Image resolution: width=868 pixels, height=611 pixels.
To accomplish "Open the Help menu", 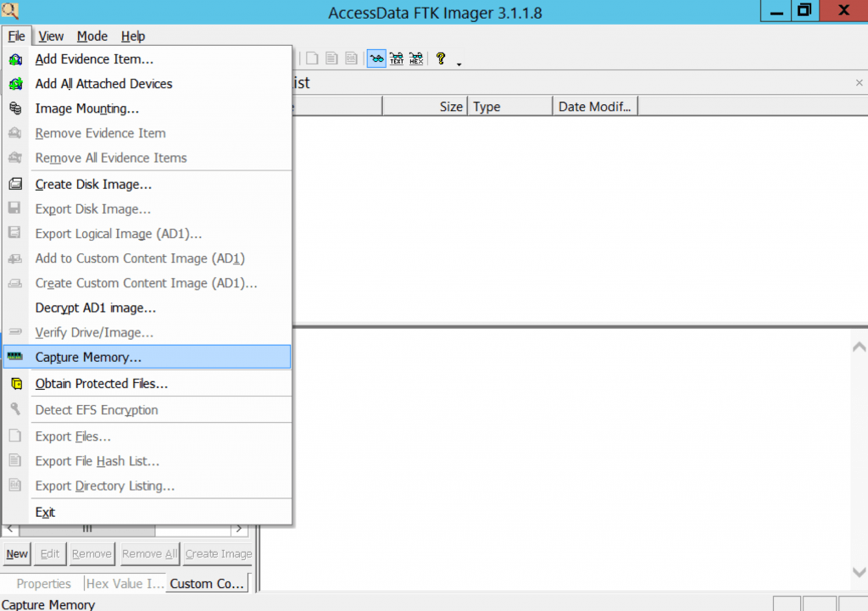I will 133,36.
